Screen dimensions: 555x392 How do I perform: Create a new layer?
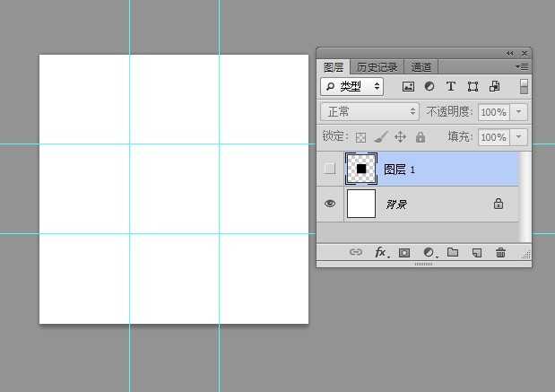click(x=477, y=253)
